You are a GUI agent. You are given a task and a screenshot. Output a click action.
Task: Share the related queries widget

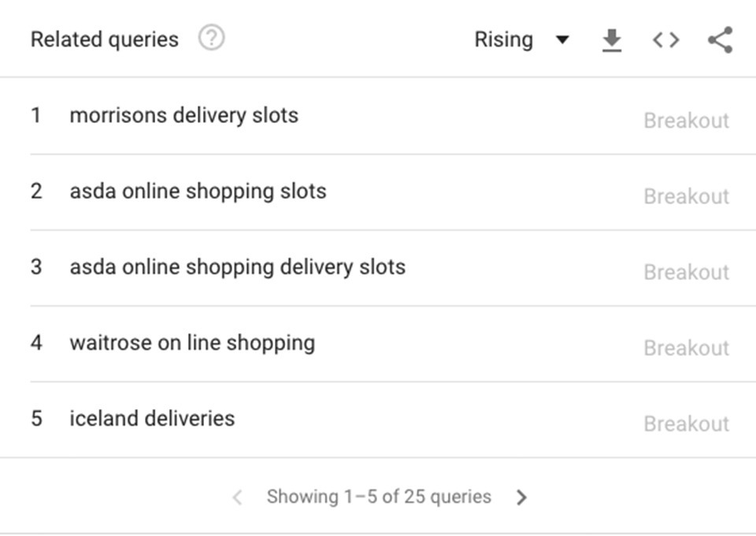(x=721, y=39)
